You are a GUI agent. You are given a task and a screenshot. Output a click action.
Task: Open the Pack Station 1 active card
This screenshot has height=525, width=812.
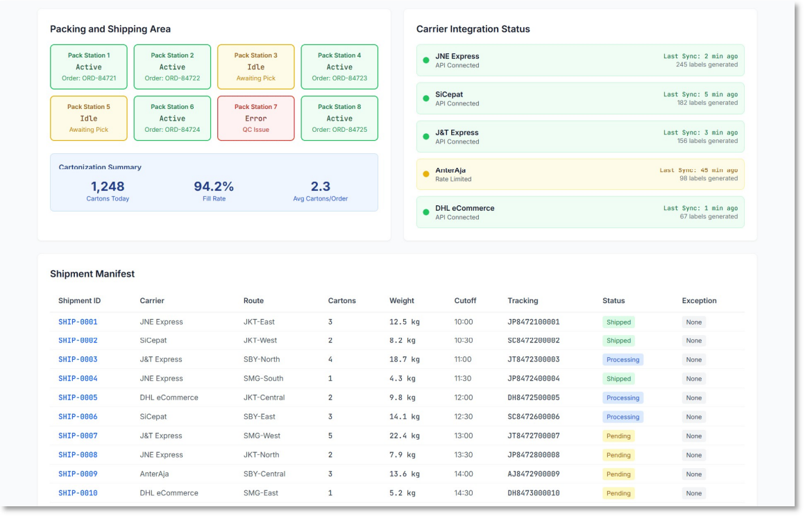(x=89, y=67)
